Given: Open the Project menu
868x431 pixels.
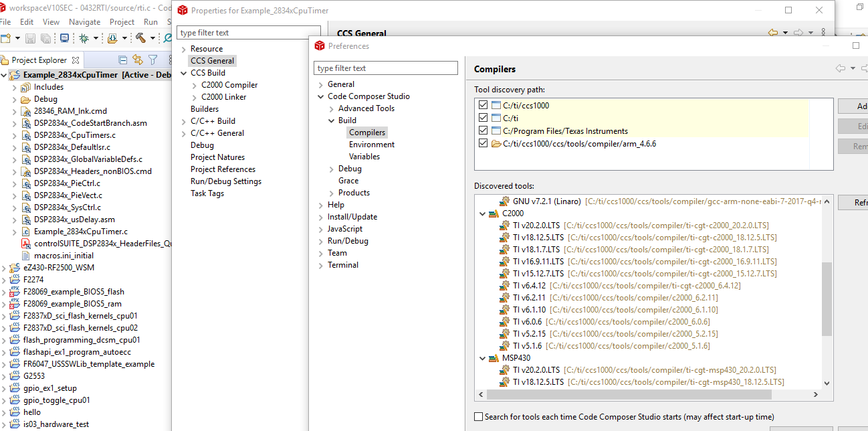Looking at the screenshot, I should pos(122,21).
